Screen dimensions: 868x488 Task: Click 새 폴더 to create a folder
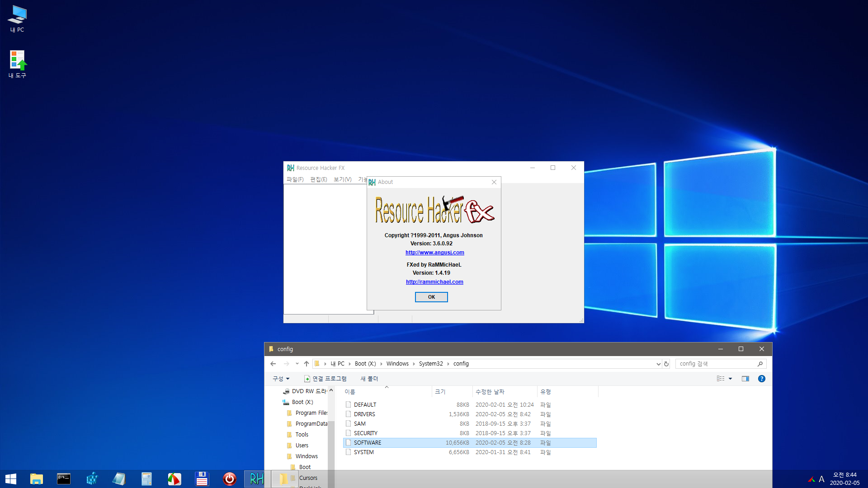point(369,379)
